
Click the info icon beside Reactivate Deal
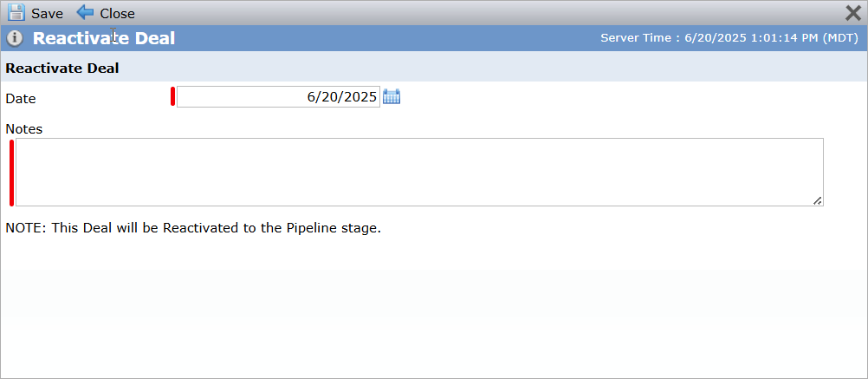(15, 38)
